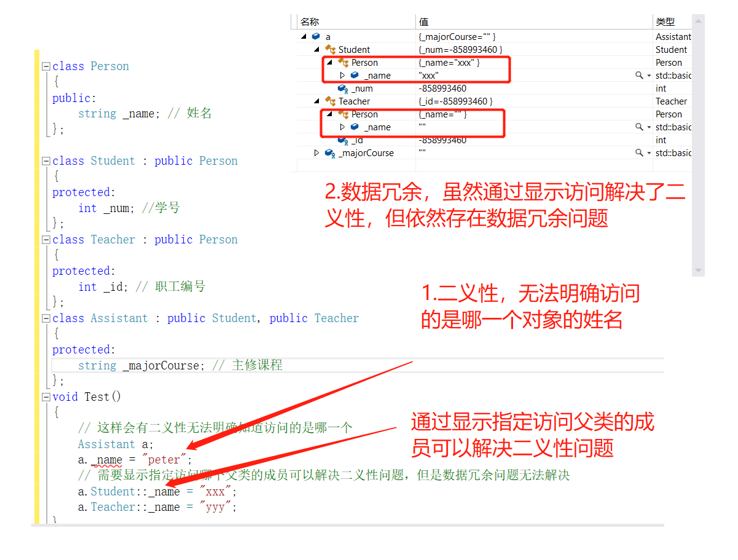
Task: Click "public Person" in Student class declaration
Action: pos(196,161)
